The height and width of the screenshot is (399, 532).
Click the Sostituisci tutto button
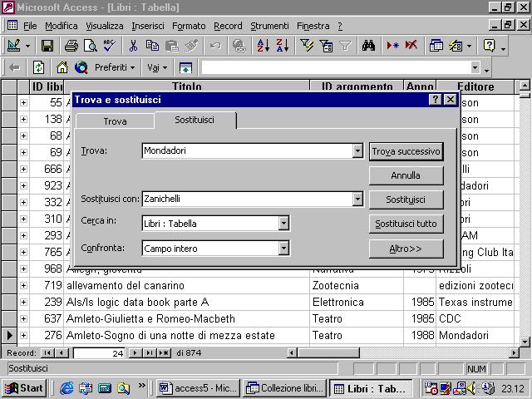tap(406, 224)
